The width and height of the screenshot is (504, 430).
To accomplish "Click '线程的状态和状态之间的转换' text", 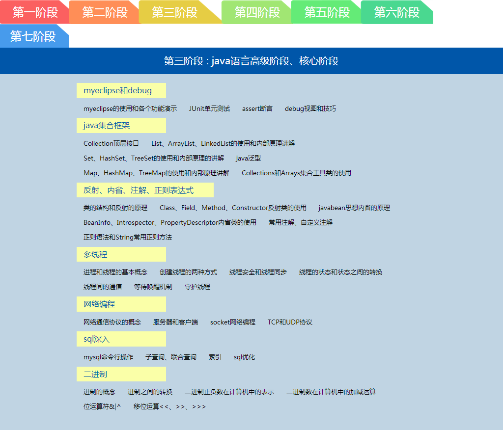I will pos(341,272).
